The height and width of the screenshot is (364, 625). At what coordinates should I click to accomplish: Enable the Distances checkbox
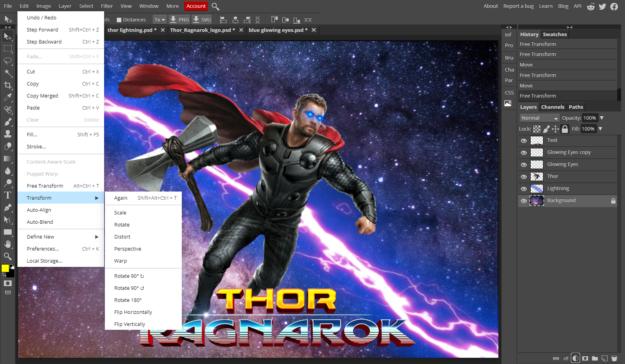(119, 20)
